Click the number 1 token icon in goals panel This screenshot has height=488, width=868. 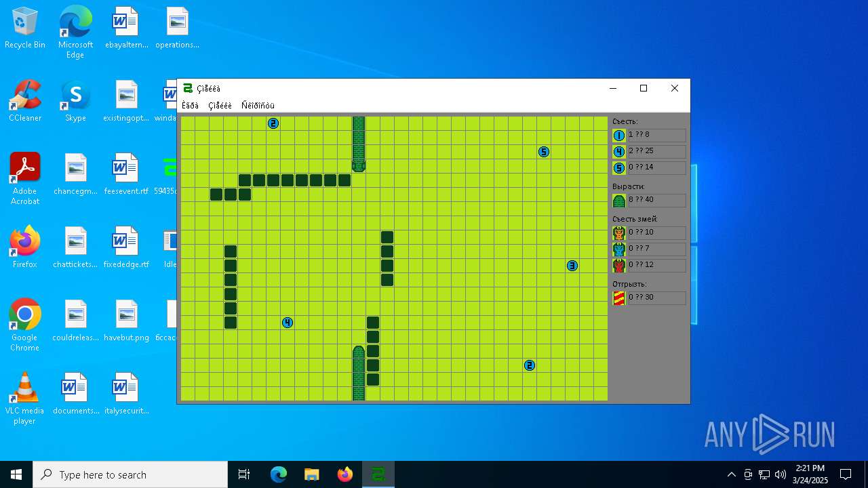tap(619, 136)
